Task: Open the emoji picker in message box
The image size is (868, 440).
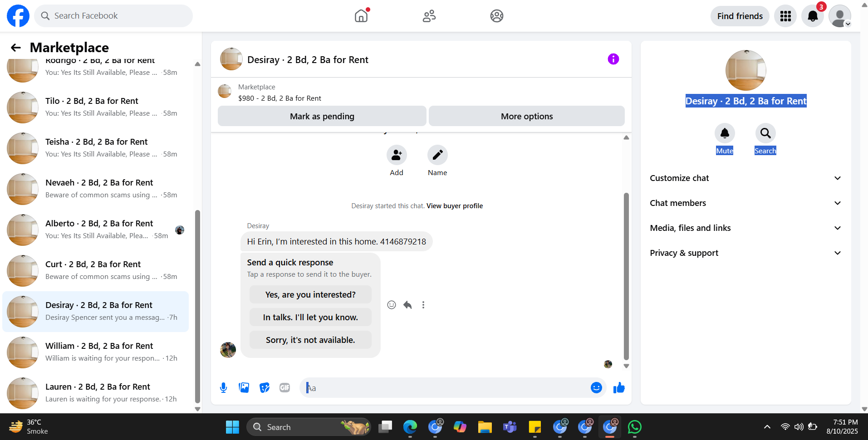Action: pos(596,388)
